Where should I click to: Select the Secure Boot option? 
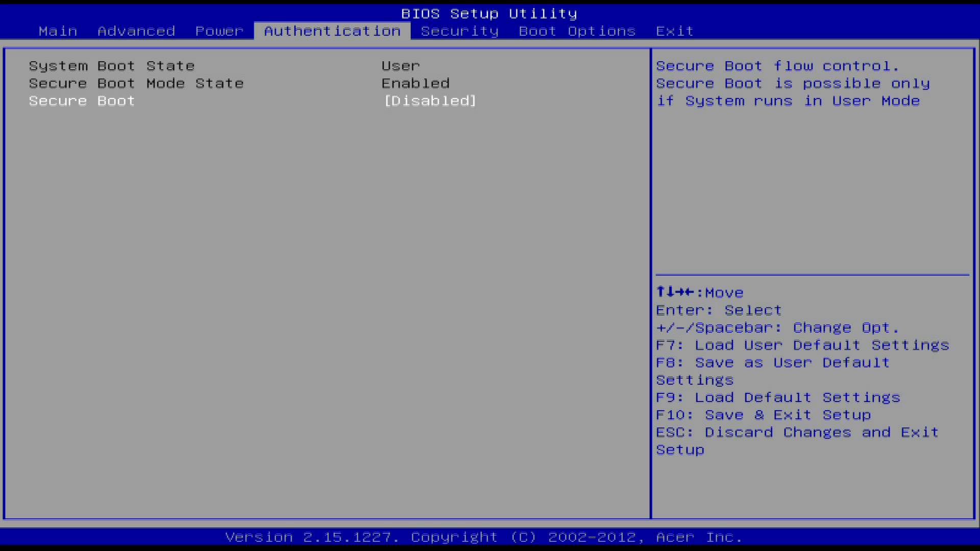click(x=82, y=100)
